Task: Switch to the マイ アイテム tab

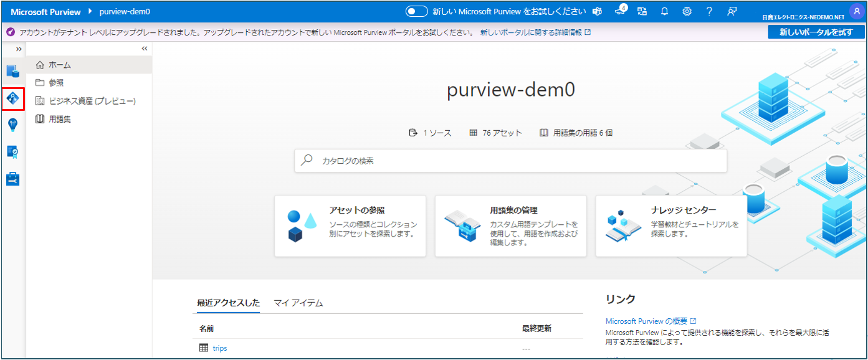Action: coord(298,303)
